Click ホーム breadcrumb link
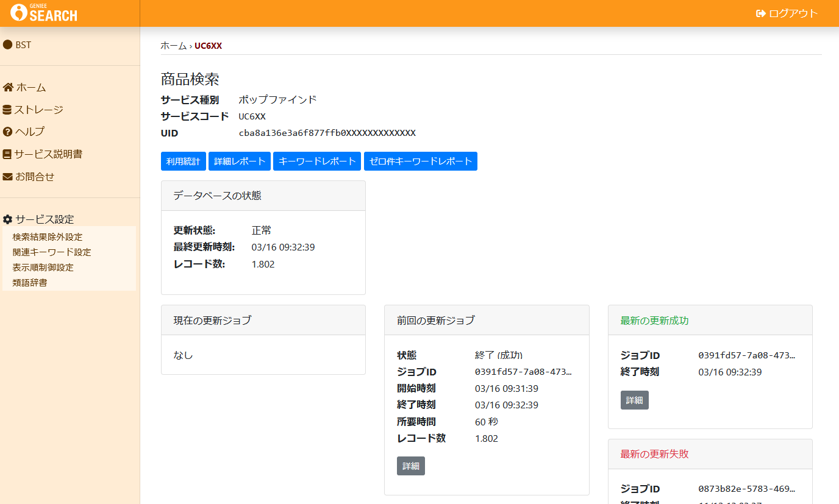839x504 pixels. point(174,46)
